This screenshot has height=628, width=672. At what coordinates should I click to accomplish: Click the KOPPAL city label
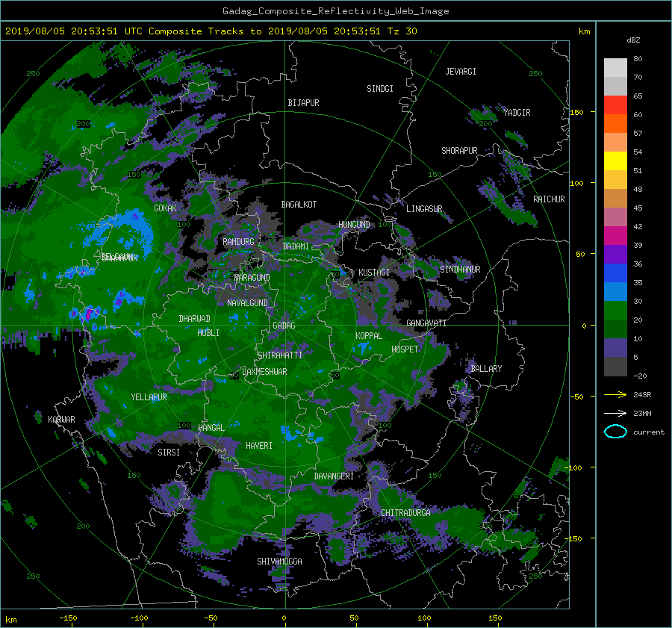(x=369, y=335)
